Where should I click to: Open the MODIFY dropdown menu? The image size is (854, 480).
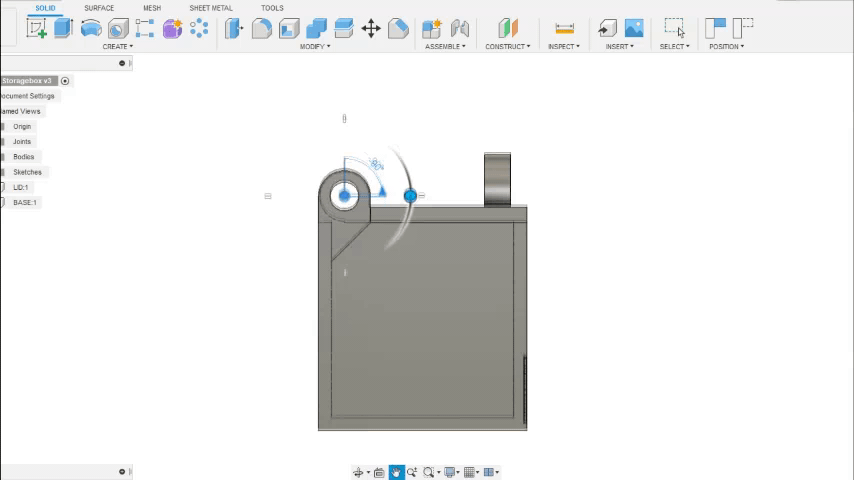point(315,46)
